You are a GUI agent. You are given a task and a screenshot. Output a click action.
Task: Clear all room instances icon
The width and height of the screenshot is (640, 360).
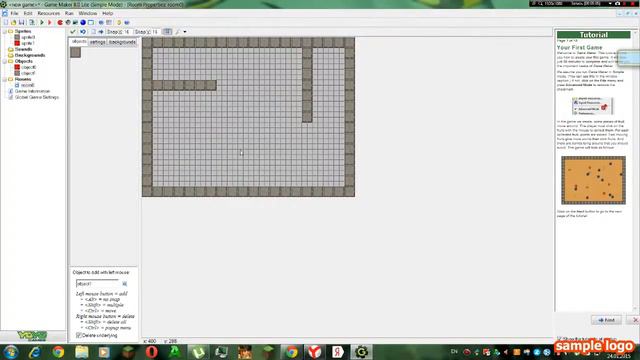pos(93,32)
